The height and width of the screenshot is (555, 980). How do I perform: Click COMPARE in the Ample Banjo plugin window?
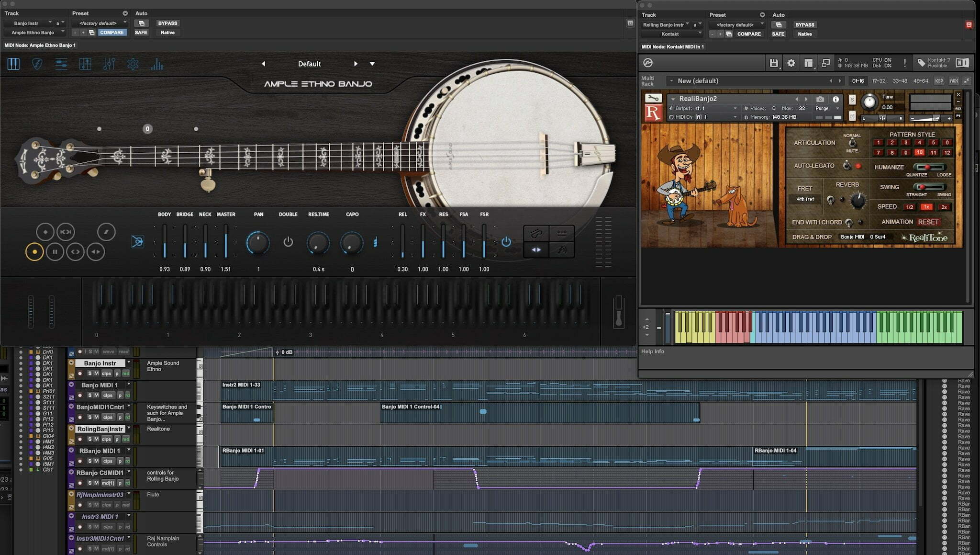[x=111, y=33]
